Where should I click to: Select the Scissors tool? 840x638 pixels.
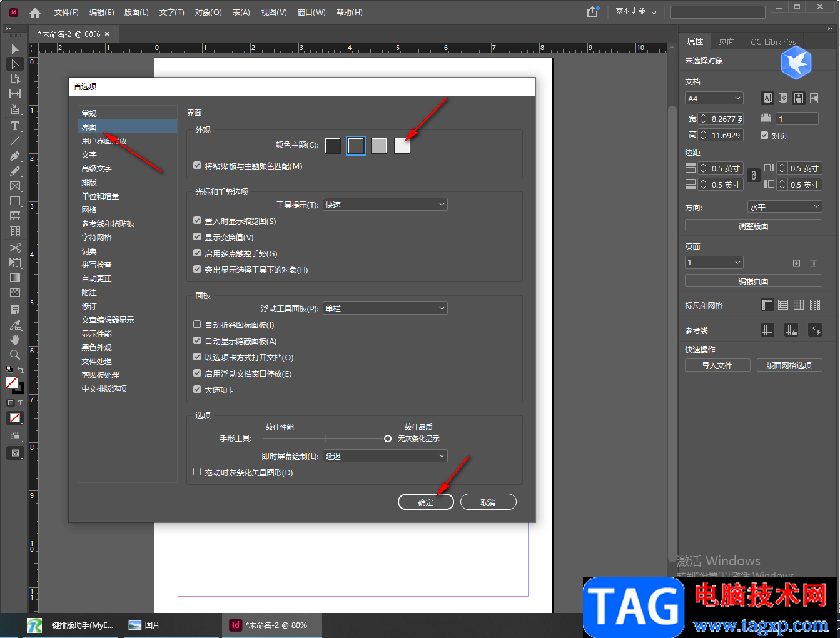click(x=15, y=248)
